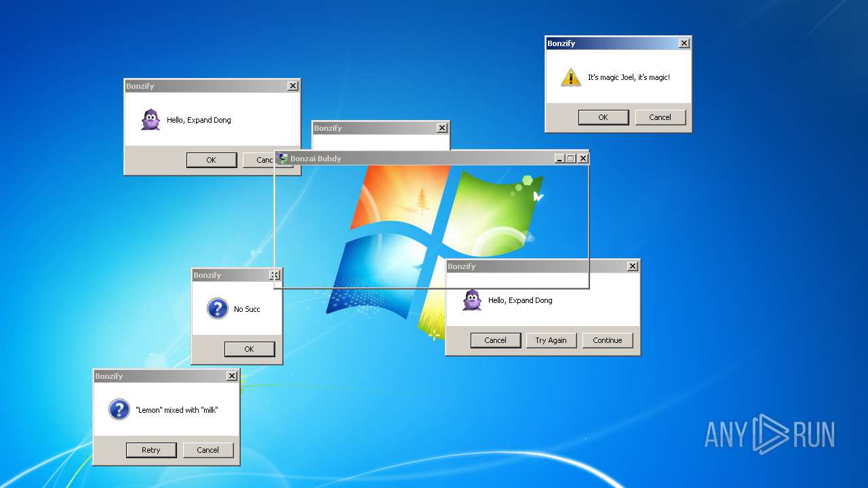Close the dialog with Try Again button
Image resolution: width=868 pixels, height=488 pixels.
tap(633, 266)
